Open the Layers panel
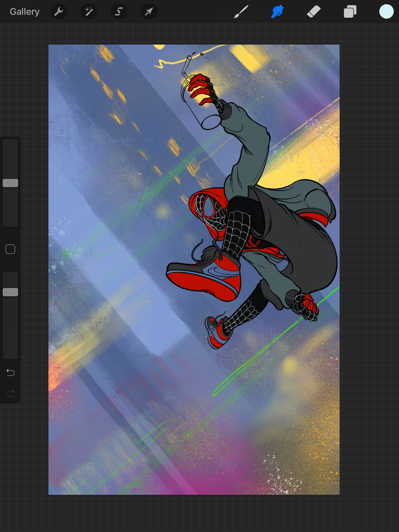Viewport: 399px width, 532px height. tap(350, 12)
